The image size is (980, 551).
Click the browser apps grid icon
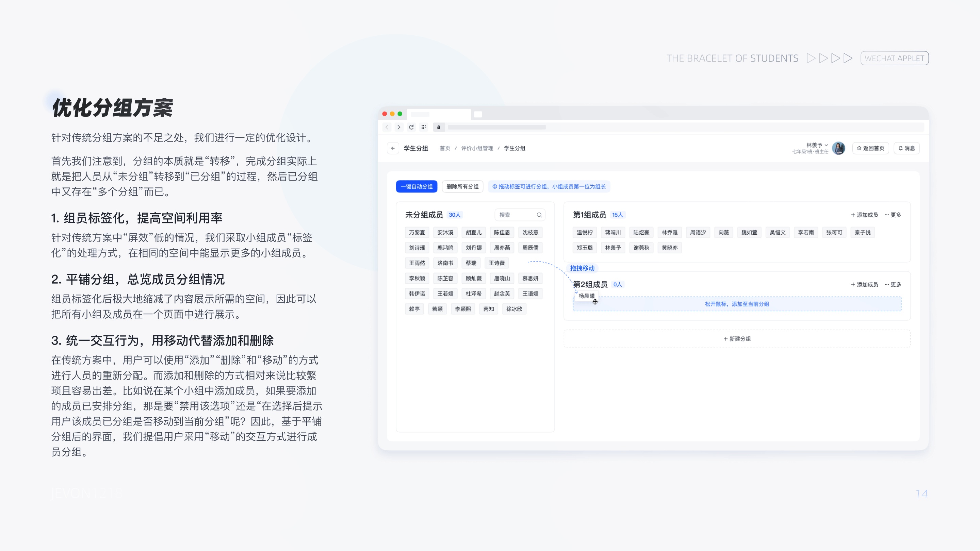(x=423, y=128)
